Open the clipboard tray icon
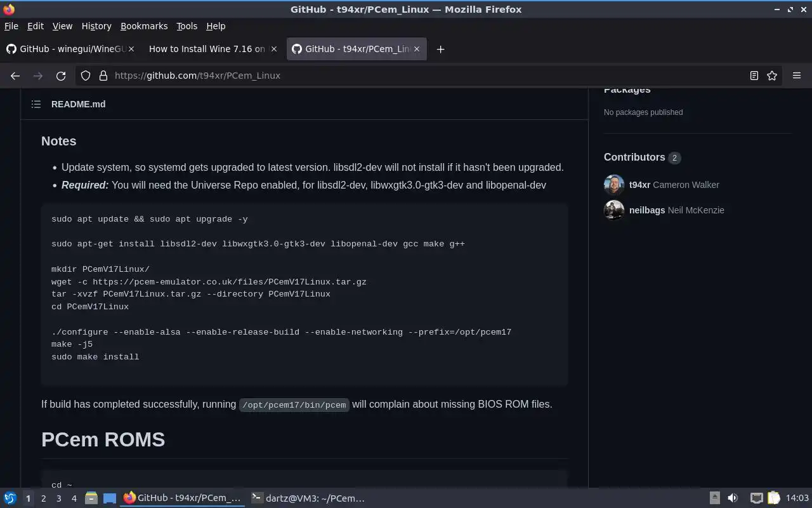This screenshot has height=508, width=812. [x=773, y=498]
